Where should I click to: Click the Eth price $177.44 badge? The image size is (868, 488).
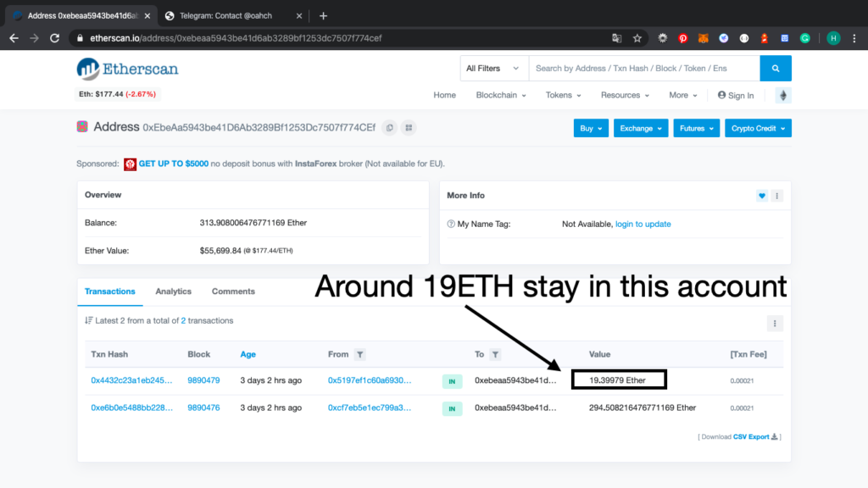click(x=117, y=94)
